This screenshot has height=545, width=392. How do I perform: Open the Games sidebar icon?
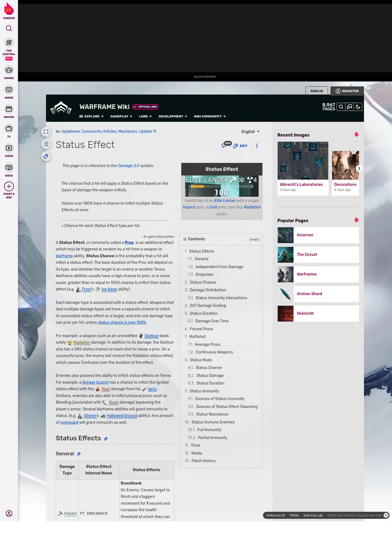pos(9,70)
